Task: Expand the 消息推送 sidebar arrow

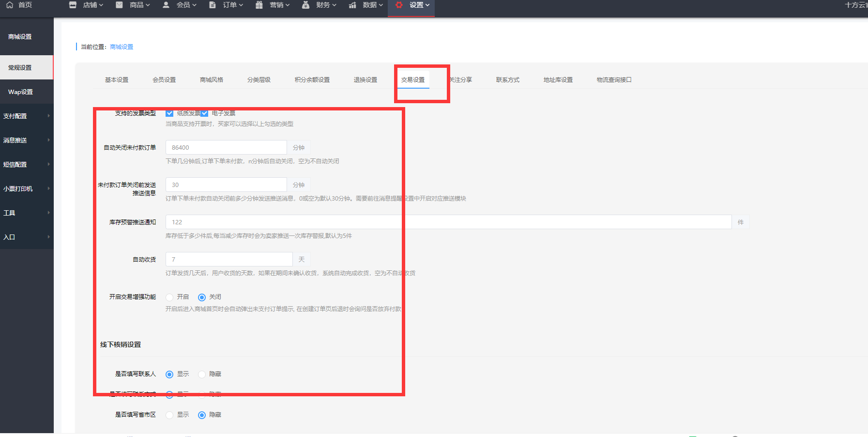Action: click(48, 140)
